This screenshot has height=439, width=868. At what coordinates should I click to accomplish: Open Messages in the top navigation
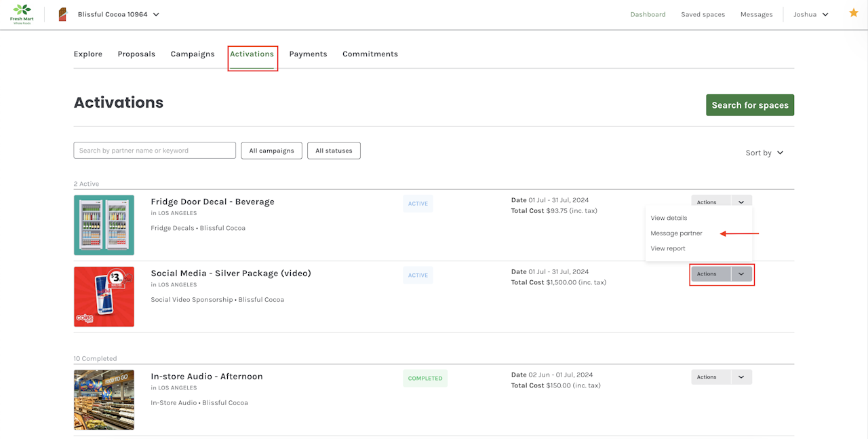(x=756, y=14)
